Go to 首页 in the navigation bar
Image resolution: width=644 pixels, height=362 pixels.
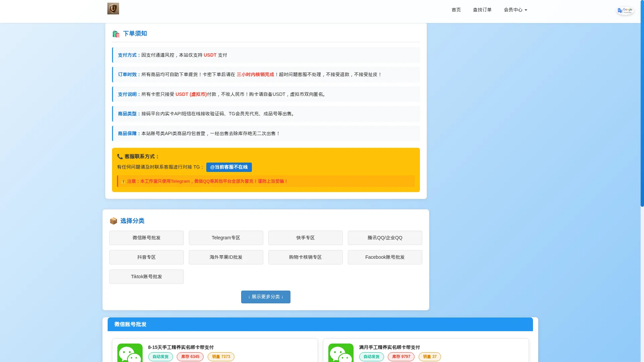pos(456,10)
